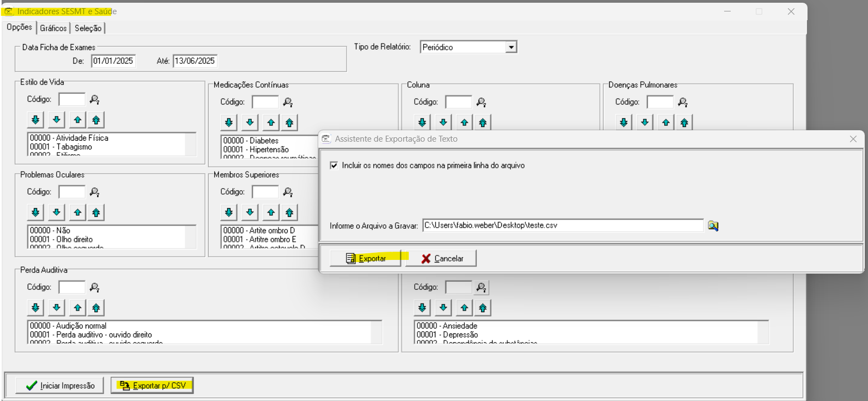The image size is (868, 401).
Task: Click the Exportar p/ CSV button
Action: point(152,386)
